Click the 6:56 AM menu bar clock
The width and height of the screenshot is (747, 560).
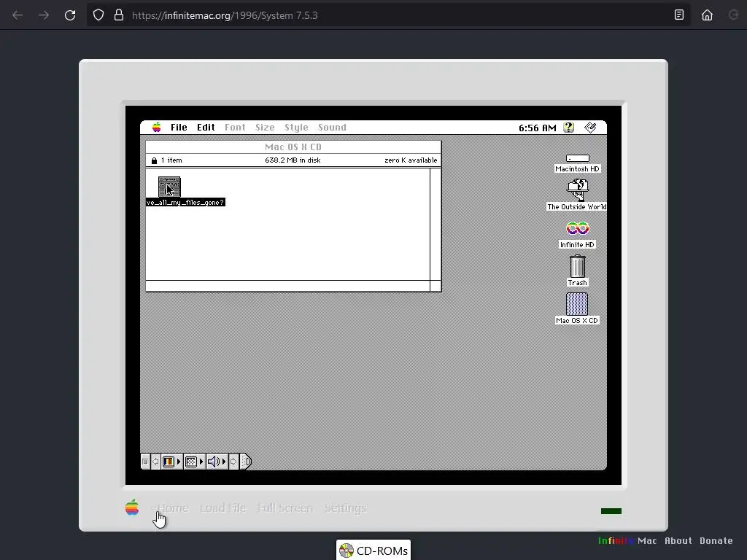[x=538, y=128]
